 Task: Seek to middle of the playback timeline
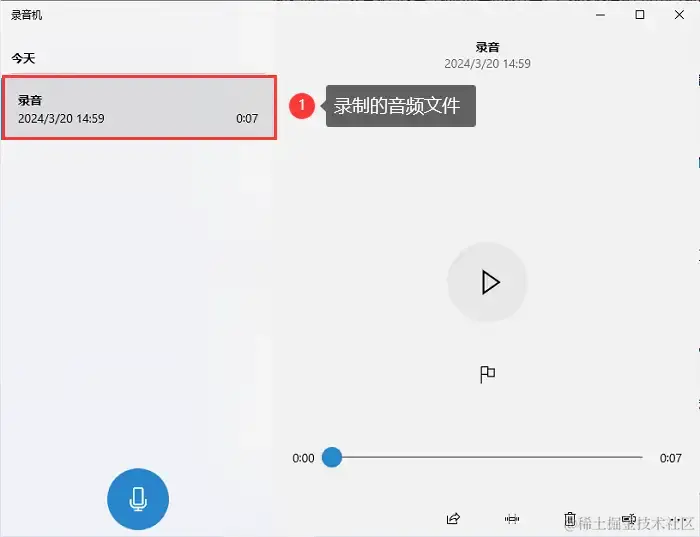pyautogui.click(x=487, y=457)
